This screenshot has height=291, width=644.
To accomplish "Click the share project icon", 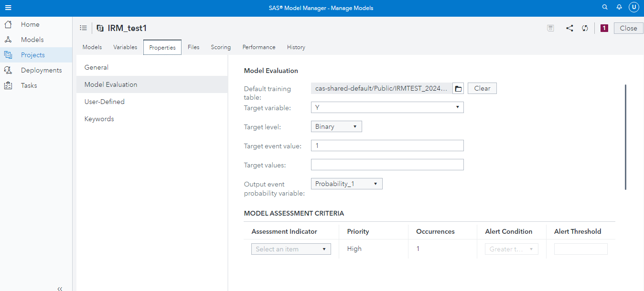I will pos(569,28).
